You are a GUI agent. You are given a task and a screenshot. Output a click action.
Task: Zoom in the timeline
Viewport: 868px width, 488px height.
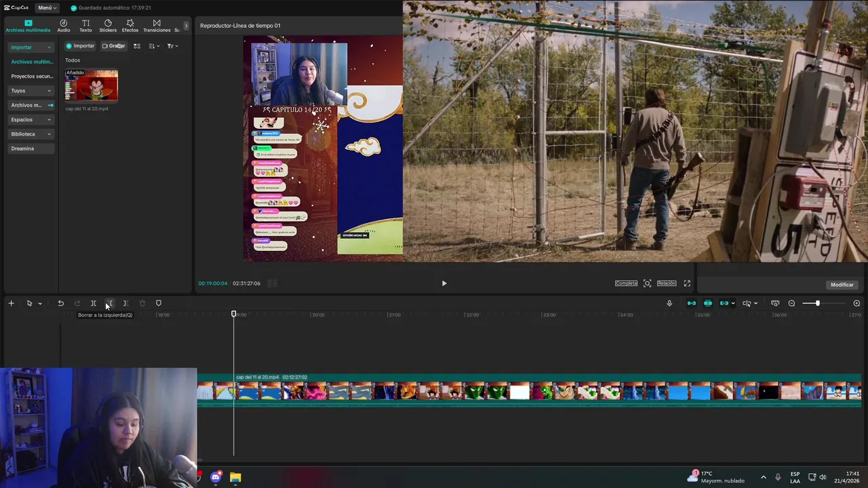[x=856, y=303]
